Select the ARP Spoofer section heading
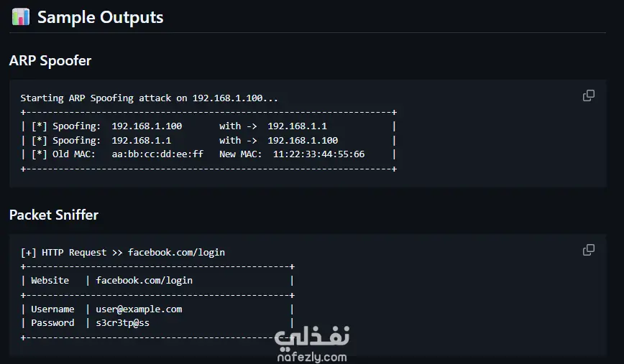This screenshot has width=624, height=364. pos(50,61)
